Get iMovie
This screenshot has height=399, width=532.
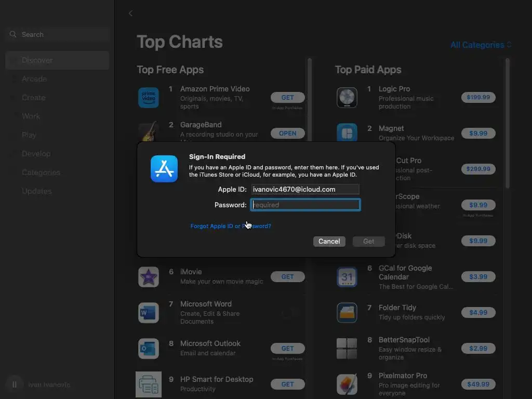tap(288, 277)
